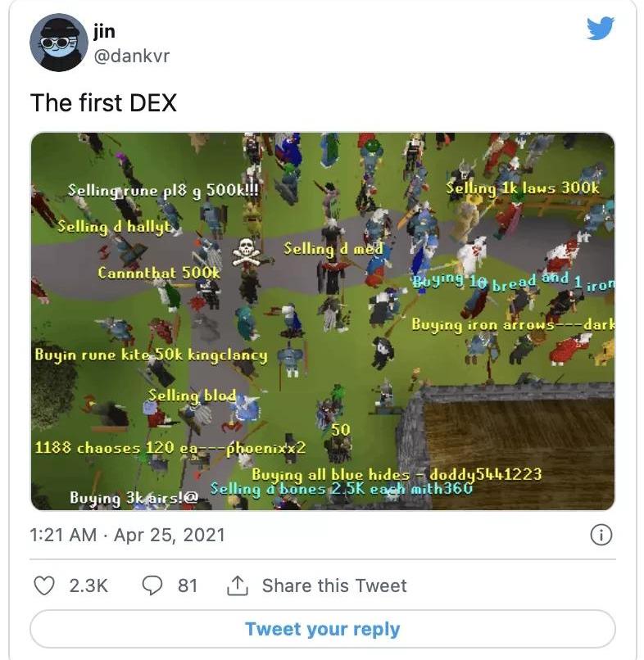Open the RuneScape screenshot image
This screenshot has width=644, height=660.
tap(323, 321)
